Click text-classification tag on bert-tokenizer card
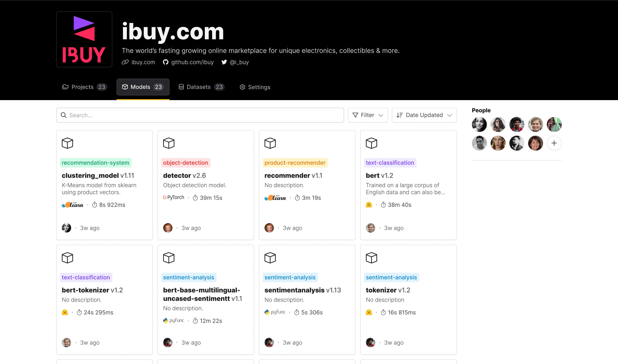The width and height of the screenshot is (618, 364). pyautogui.click(x=86, y=277)
